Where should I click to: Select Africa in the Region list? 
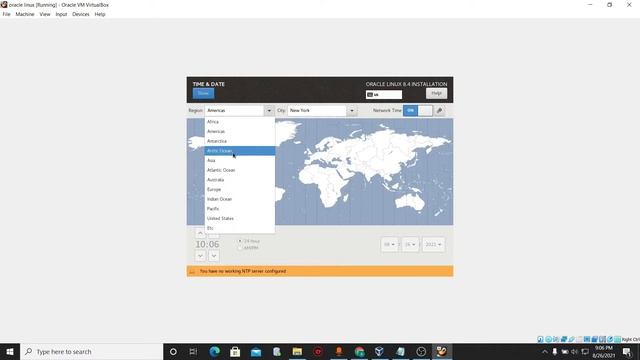click(x=240, y=122)
